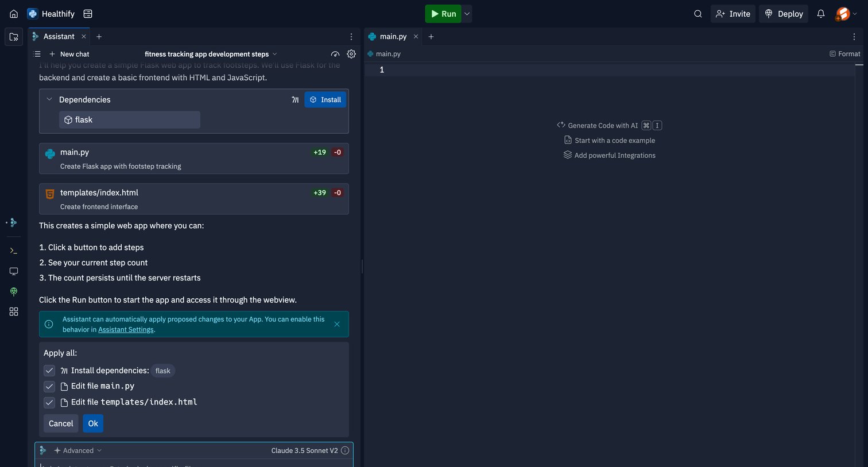Select the main.py editor tab

[393, 36]
